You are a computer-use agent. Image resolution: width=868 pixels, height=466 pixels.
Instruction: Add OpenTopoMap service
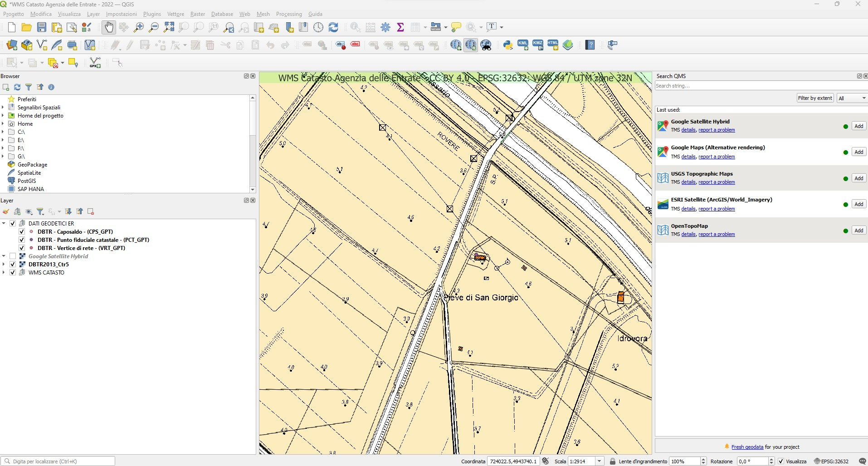click(859, 231)
